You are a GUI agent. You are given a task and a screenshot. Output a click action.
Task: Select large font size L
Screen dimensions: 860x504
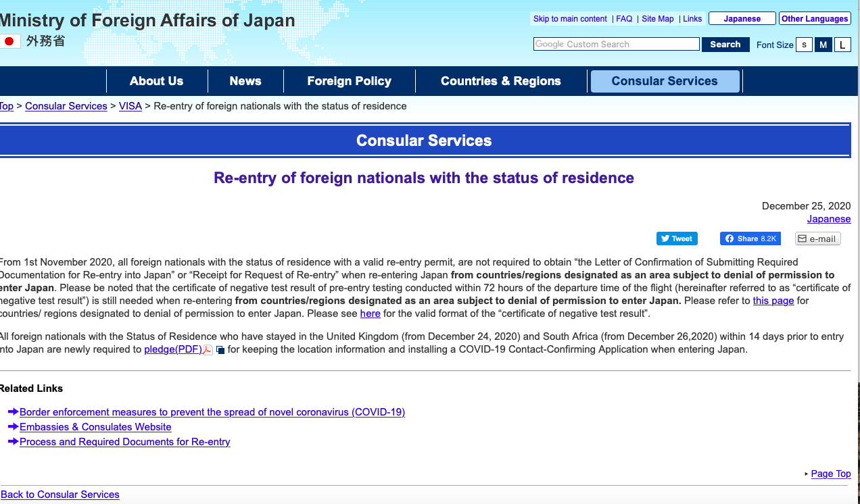coord(842,45)
